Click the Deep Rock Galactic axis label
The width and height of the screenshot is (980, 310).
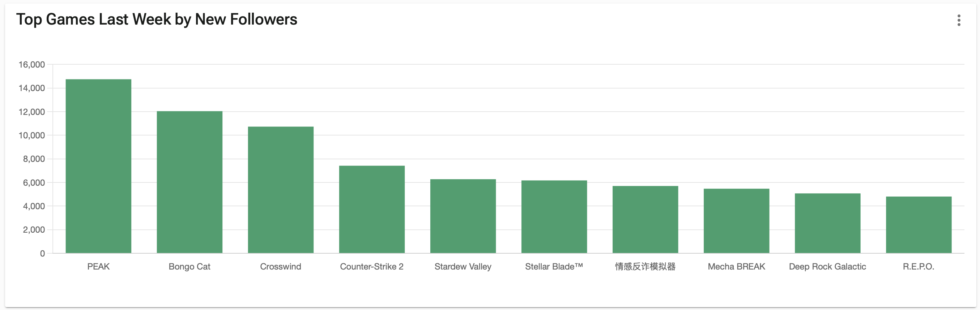click(827, 267)
